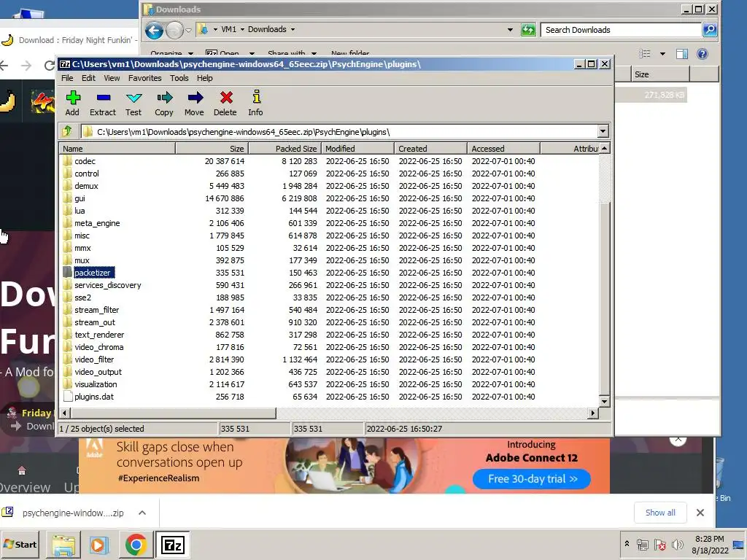Open the Edit menu
747x560 pixels.
tap(88, 78)
